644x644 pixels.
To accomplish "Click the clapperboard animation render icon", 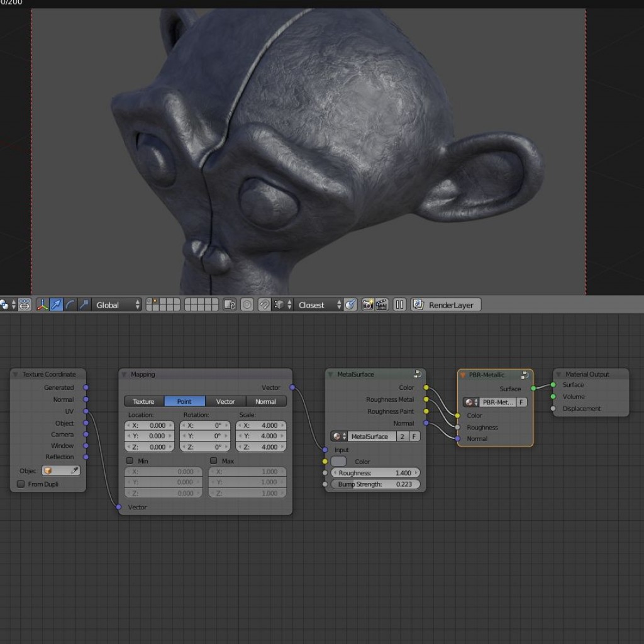I will click(x=382, y=305).
